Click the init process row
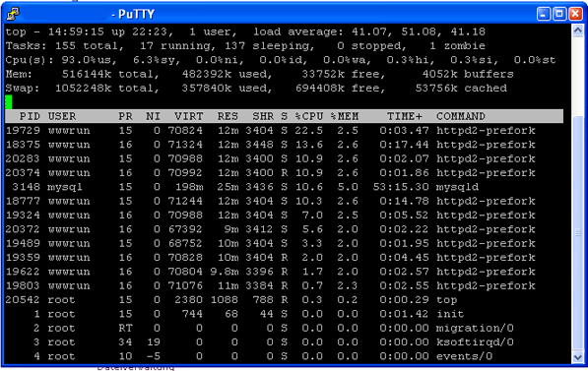 click(284, 314)
